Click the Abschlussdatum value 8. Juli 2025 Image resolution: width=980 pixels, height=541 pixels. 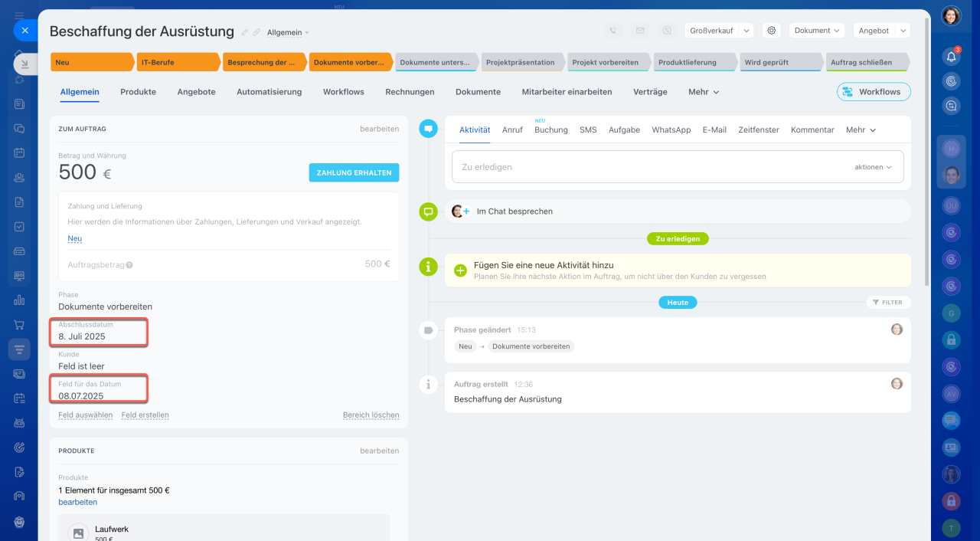coord(82,336)
